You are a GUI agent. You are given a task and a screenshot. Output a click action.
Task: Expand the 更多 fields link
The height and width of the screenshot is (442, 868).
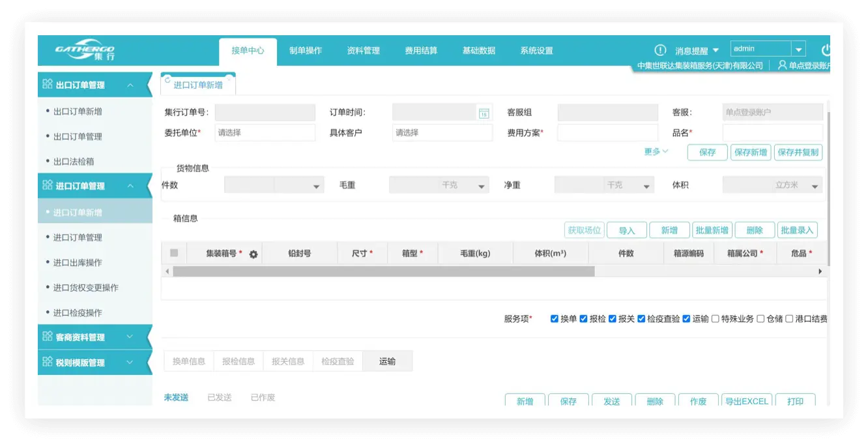(656, 151)
